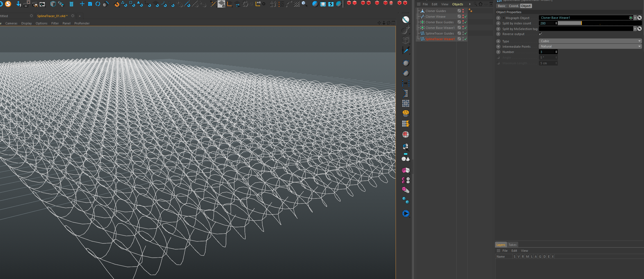Toggle the visibility dots for Cloner Guides

point(463,11)
